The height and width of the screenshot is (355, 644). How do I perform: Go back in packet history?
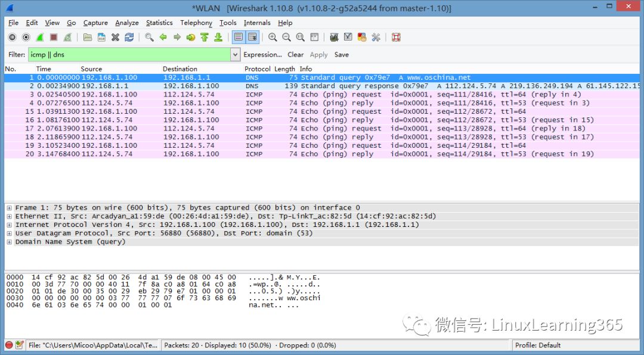coord(163,38)
